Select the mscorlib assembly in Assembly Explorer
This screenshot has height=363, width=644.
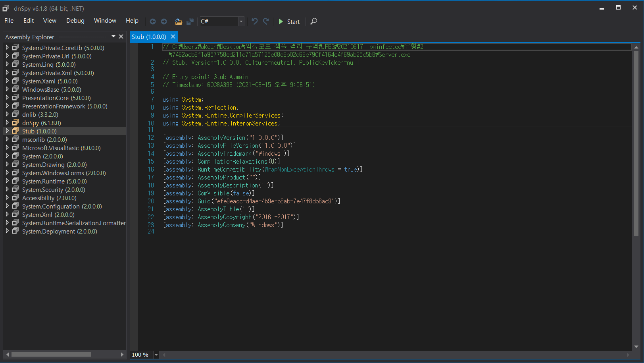pyautogui.click(x=44, y=139)
